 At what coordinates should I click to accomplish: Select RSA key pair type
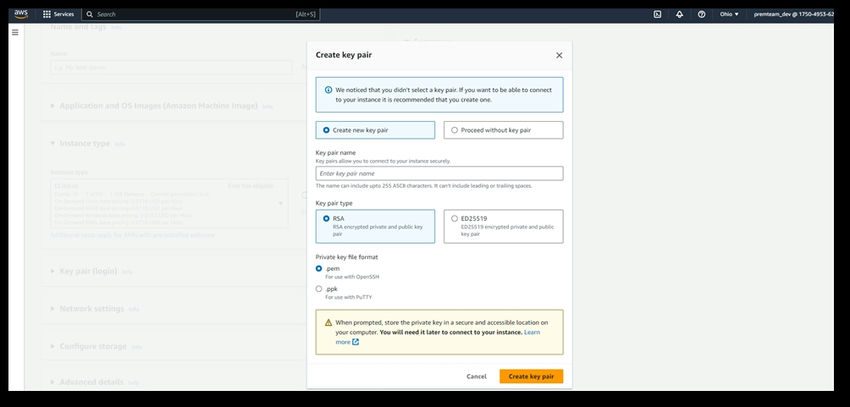pyautogui.click(x=375, y=227)
